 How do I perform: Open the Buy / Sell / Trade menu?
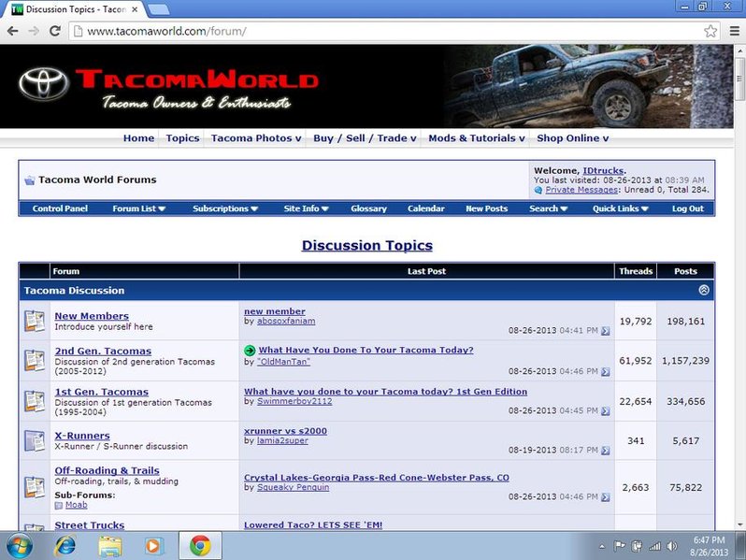(365, 138)
